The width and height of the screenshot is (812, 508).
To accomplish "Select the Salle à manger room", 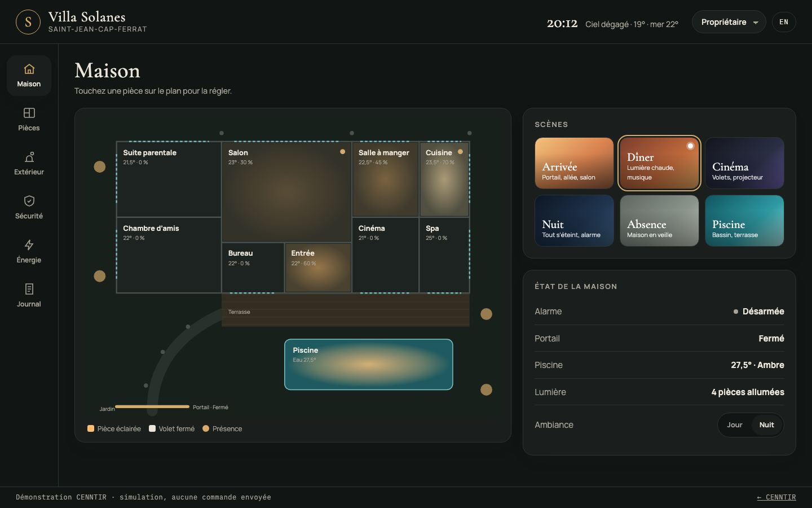I will coord(385,179).
